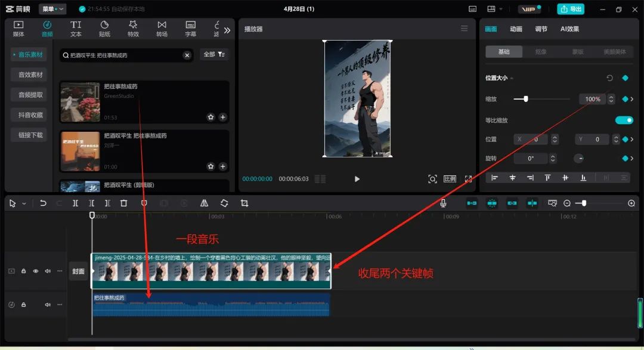The image size is (644, 350).
Task: Click the trim right of playhead icon
Action: pyautogui.click(x=107, y=203)
